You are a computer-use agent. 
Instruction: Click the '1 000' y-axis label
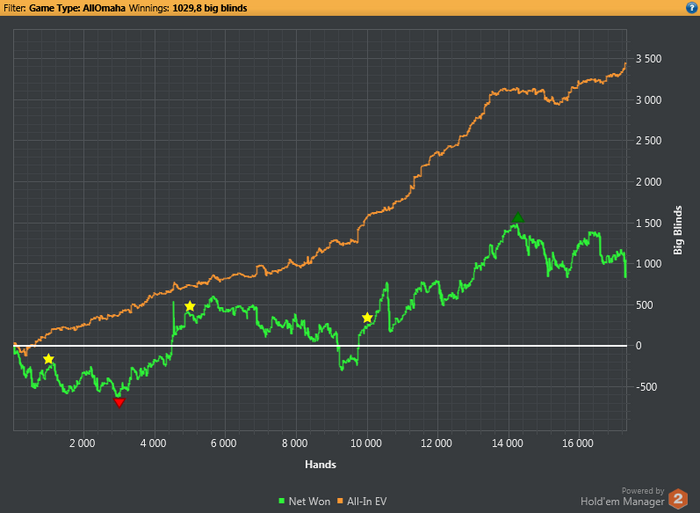pyautogui.click(x=649, y=264)
